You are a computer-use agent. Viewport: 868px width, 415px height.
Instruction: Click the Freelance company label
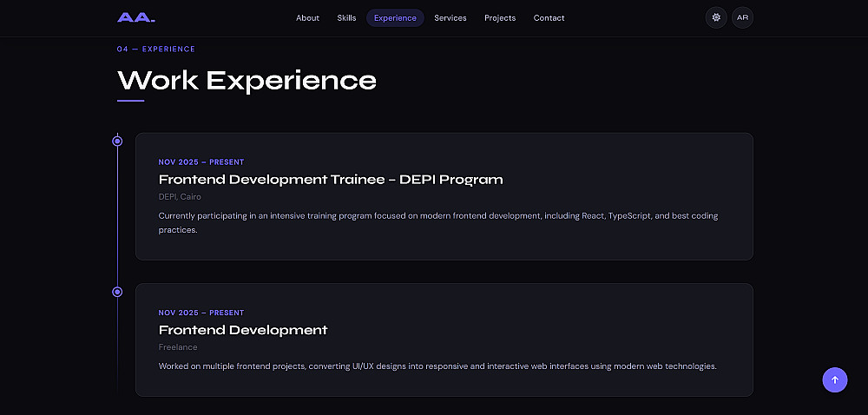coord(178,347)
